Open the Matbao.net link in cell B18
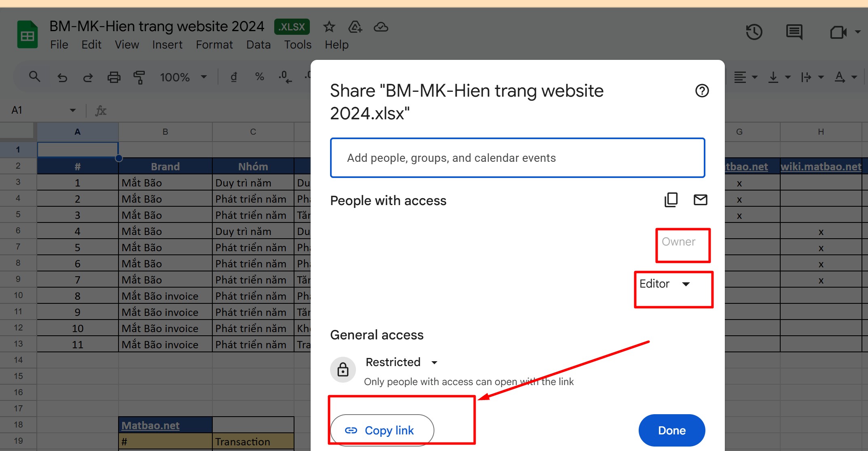The height and width of the screenshot is (451, 868). point(150,425)
